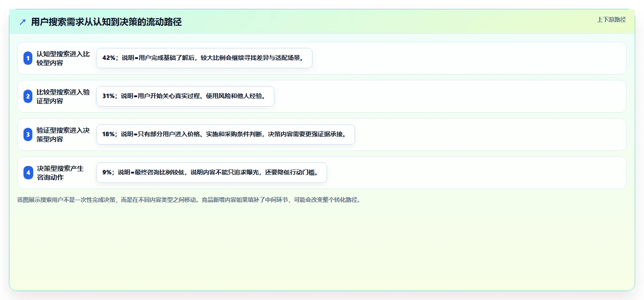This screenshot has width=644, height=300.
Task: Click the number 3 step badge
Action: (28, 134)
